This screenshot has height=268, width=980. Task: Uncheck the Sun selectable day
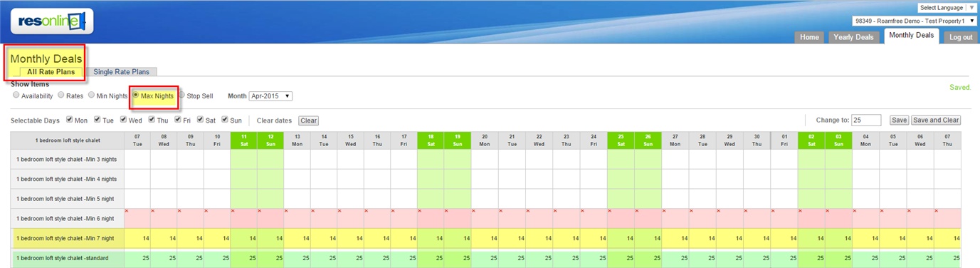click(x=225, y=120)
